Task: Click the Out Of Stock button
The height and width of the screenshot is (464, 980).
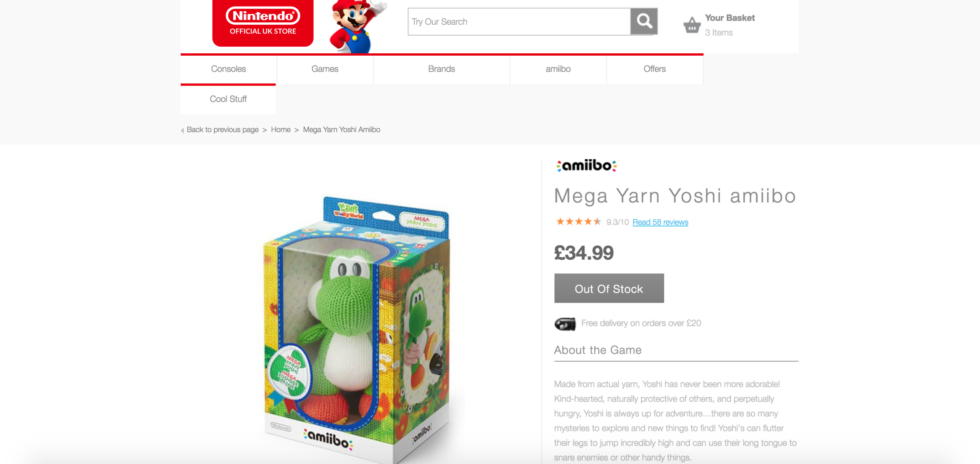Action: [609, 288]
